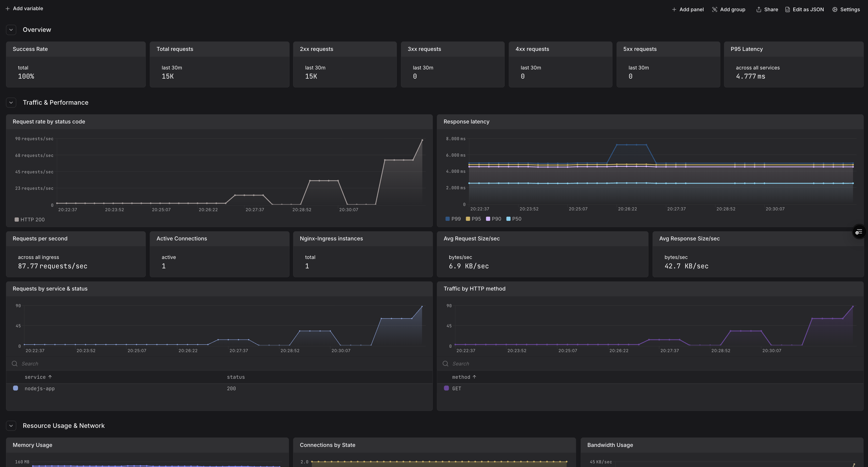Click search magnifier in Requests by service panel
The width and height of the screenshot is (868, 467).
pos(14,364)
